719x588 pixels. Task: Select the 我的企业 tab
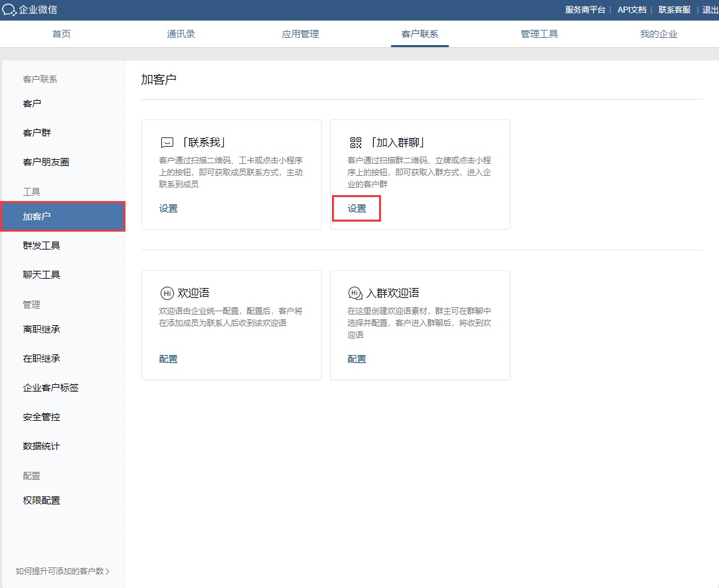click(x=659, y=35)
